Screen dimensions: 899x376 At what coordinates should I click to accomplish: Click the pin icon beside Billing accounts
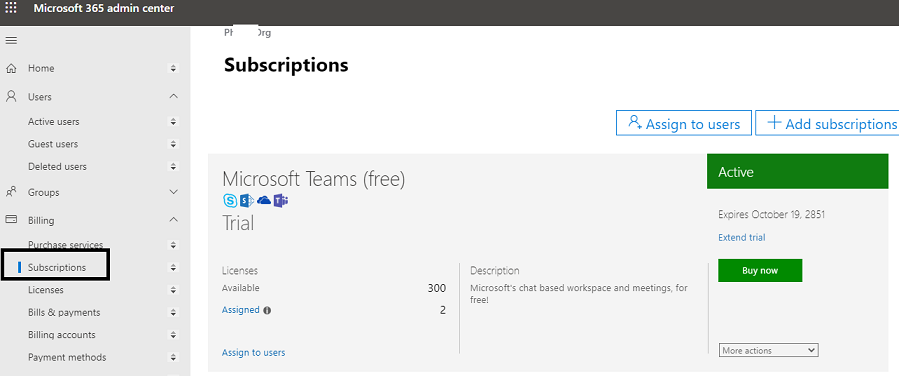173,335
